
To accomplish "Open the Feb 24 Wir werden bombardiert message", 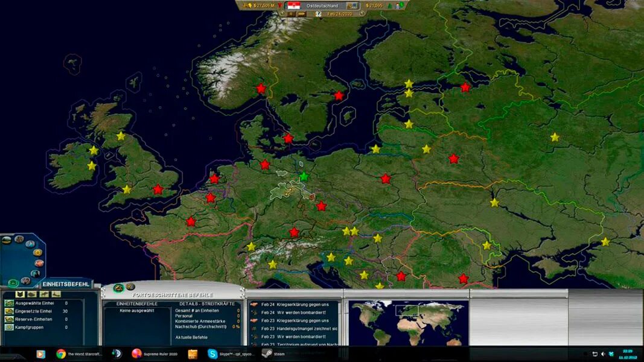I will pyautogui.click(x=294, y=313).
